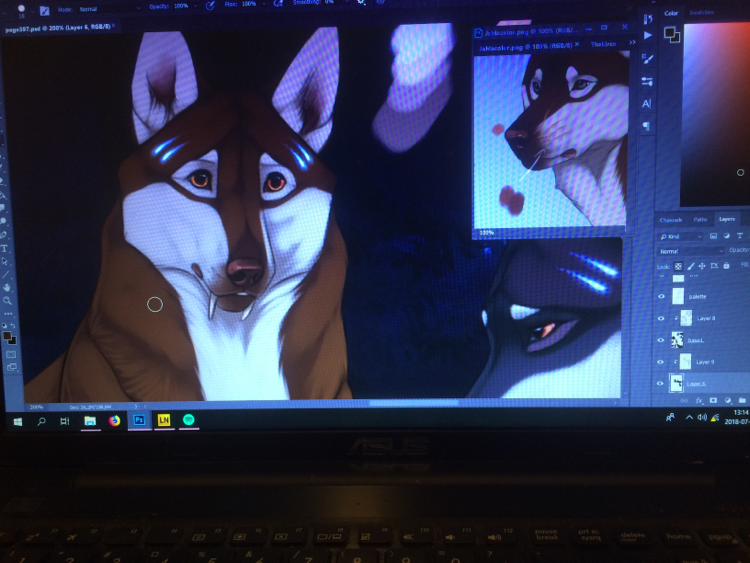The height and width of the screenshot is (563, 750).
Task: Hide Layer 9 with eye icon
Action: (x=661, y=362)
